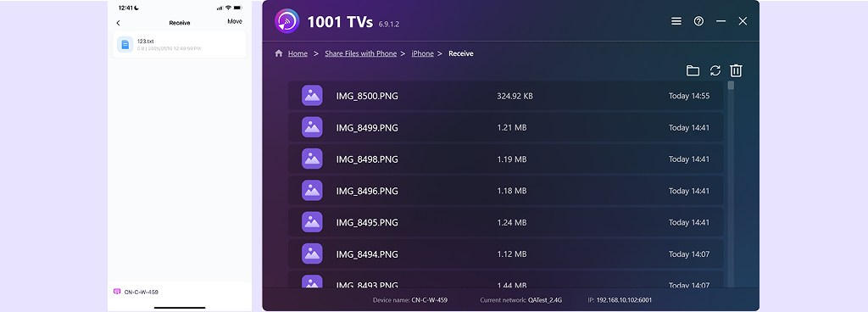Click the 1.12 MB size value
The image size is (868, 312).
click(x=511, y=254)
